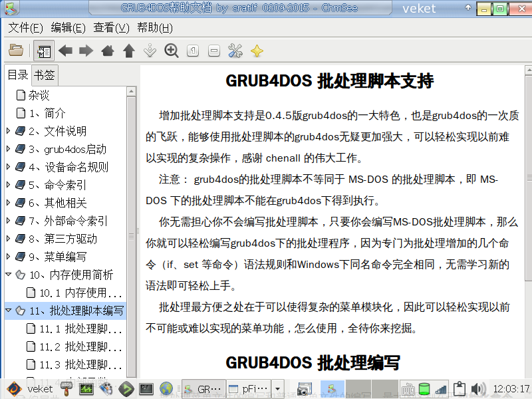Click the tree scrollbar up arrow
The width and height of the screenshot is (532, 399).
point(131,91)
